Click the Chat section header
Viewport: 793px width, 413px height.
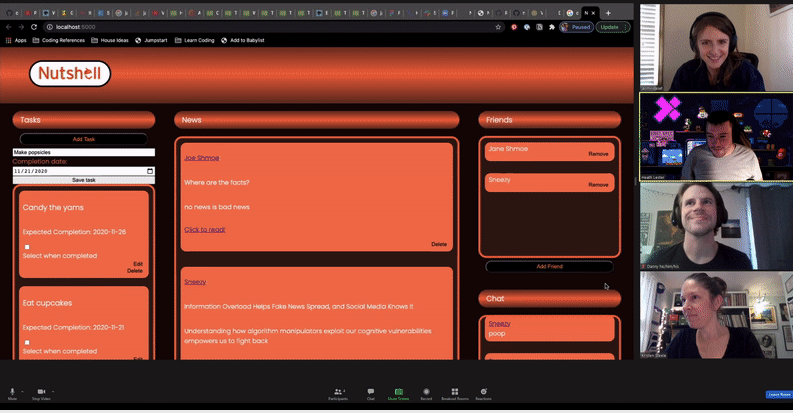tap(549, 299)
